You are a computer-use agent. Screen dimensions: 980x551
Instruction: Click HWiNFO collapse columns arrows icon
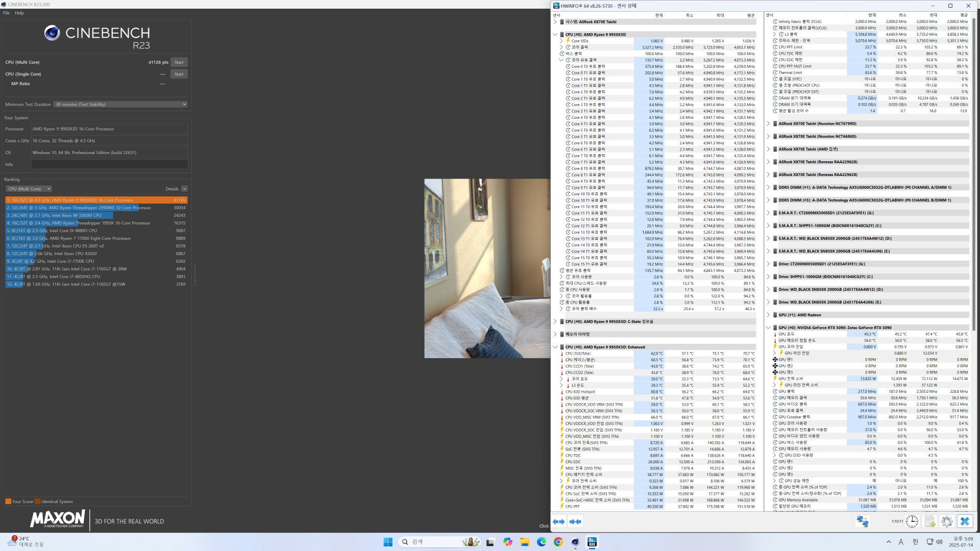tap(575, 521)
